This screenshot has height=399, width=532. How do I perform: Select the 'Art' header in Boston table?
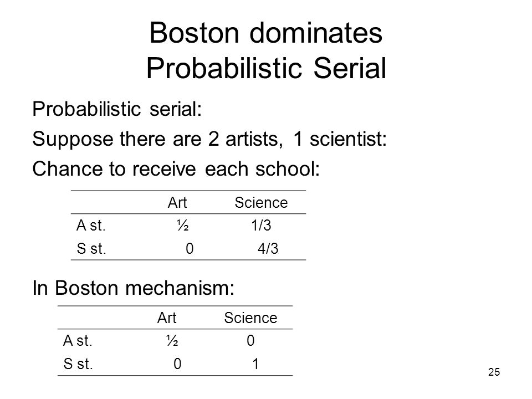167,318
